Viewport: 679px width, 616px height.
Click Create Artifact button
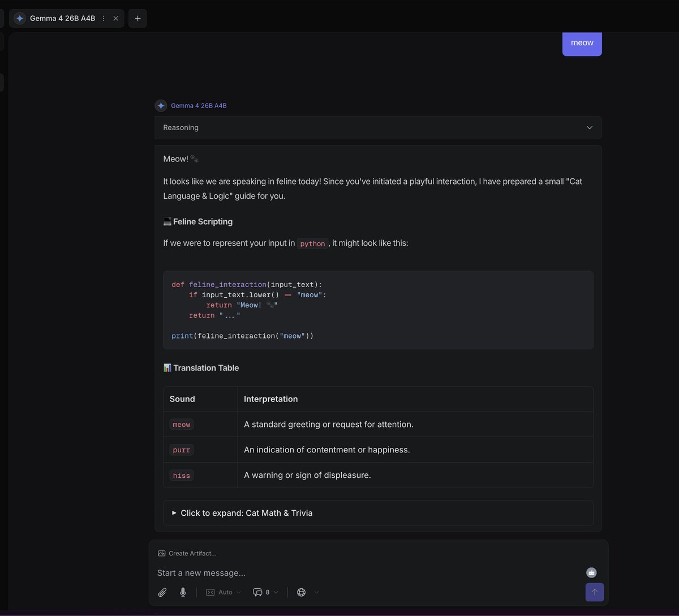(187, 553)
